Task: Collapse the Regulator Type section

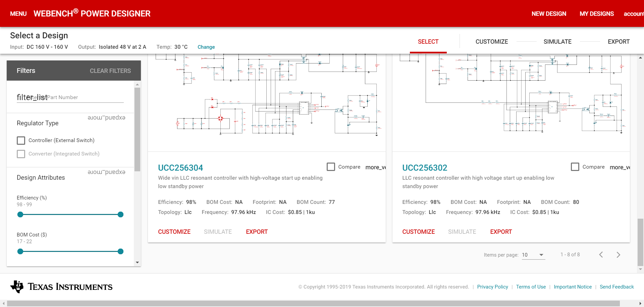Action: (106, 118)
